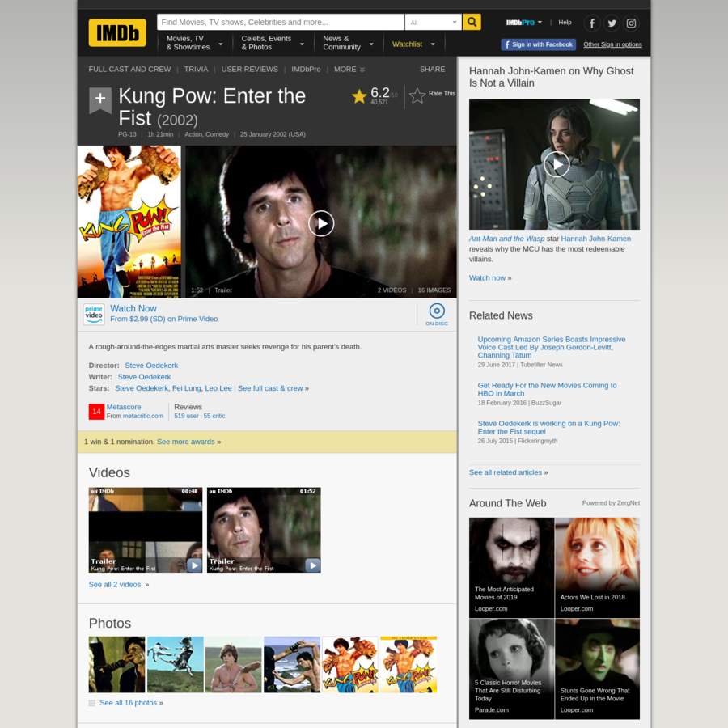Open the search category All dropdown
The image size is (728, 728).
pos(434,22)
